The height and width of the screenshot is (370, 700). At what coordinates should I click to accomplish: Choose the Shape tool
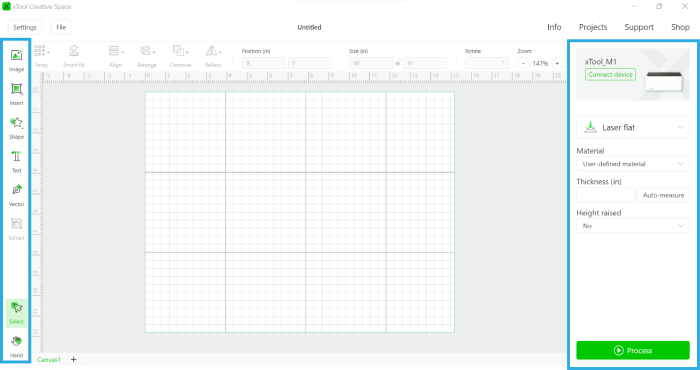17,128
